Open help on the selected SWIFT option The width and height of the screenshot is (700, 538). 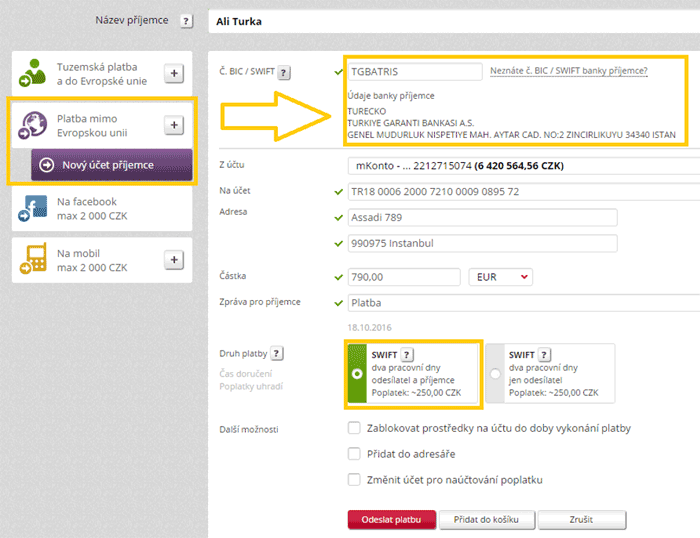tap(407, 355)
